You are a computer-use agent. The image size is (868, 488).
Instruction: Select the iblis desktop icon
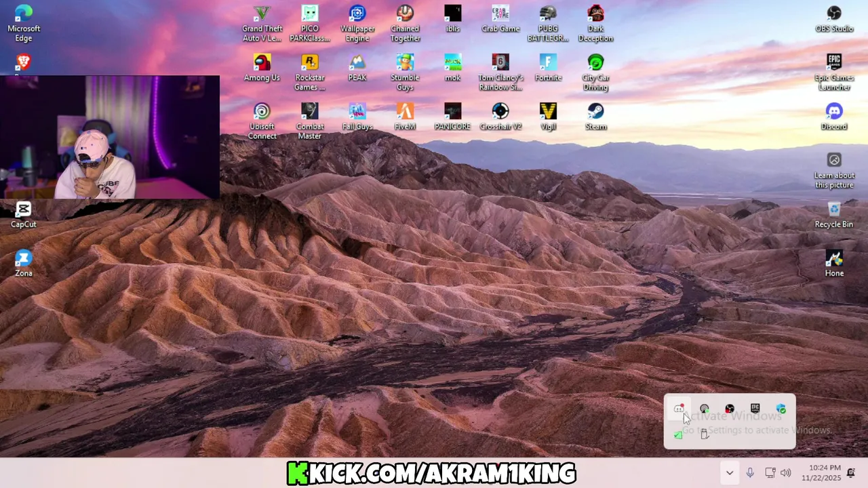click(453, 18)
